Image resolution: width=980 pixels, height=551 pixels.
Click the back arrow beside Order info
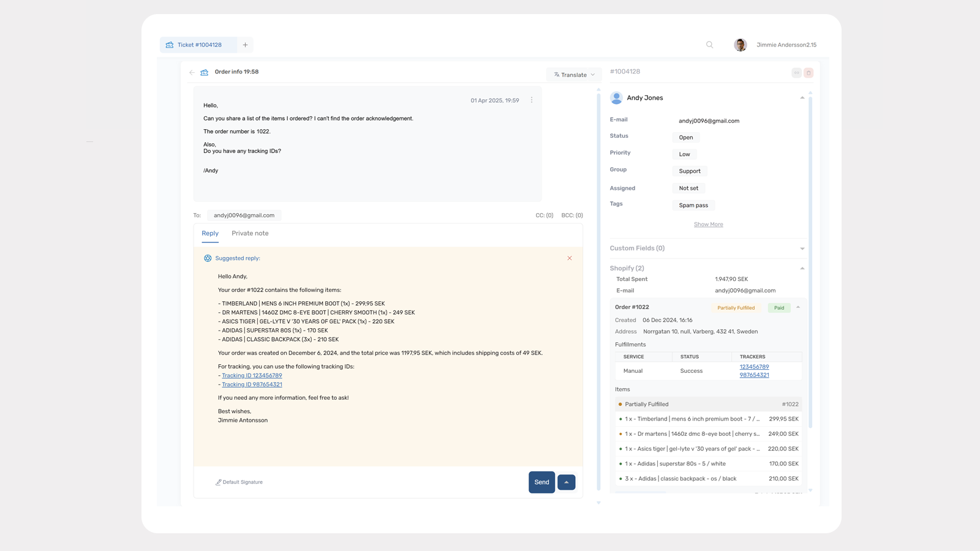coord(192,72)
